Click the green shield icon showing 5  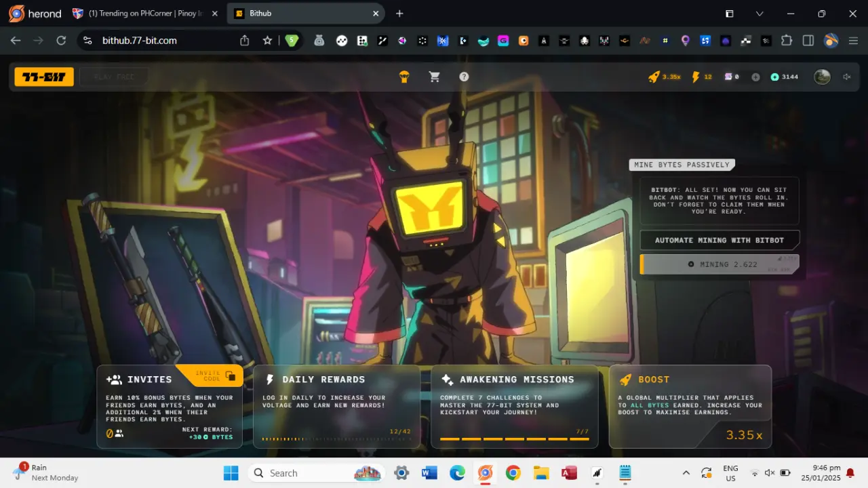tap(292, 41)
